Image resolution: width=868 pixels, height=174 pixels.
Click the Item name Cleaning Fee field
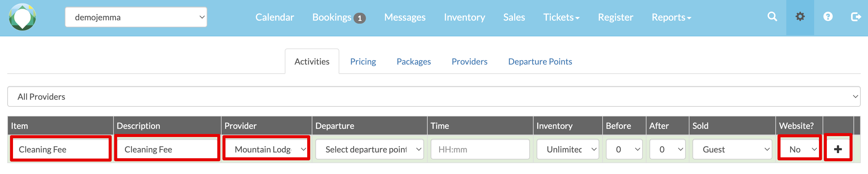[x=61, y=149]
